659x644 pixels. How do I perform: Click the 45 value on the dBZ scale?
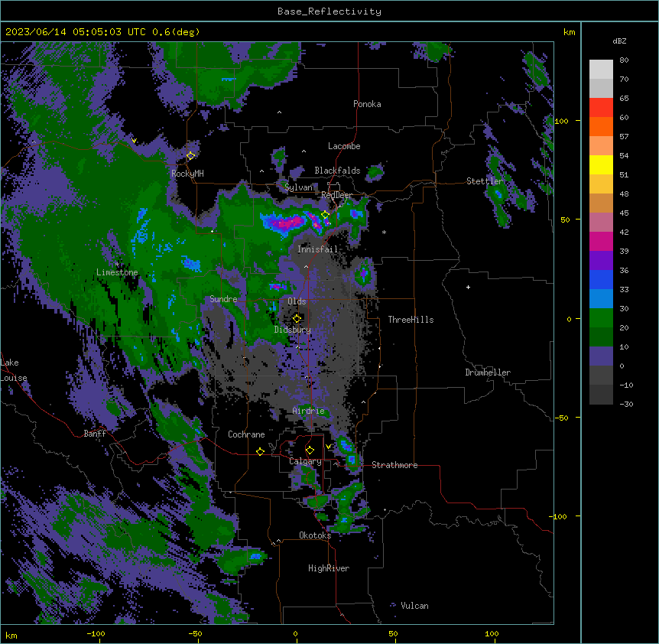[624, 213]
